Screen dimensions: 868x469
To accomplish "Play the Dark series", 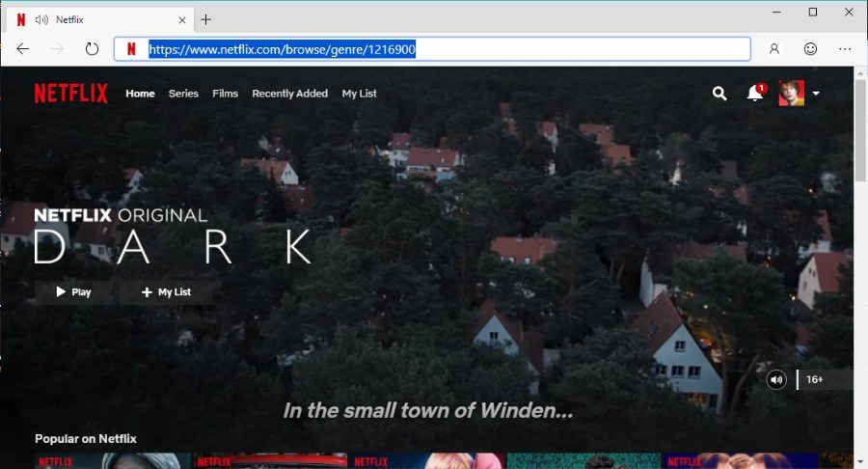I will [x=74, y=292].
